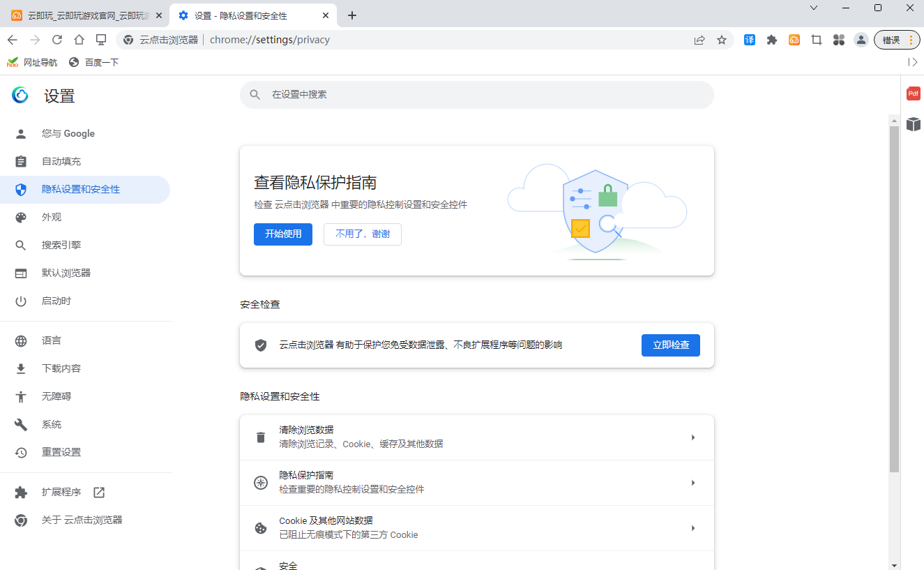Click the home icon

pyautogui.click(x=79, y=40)
